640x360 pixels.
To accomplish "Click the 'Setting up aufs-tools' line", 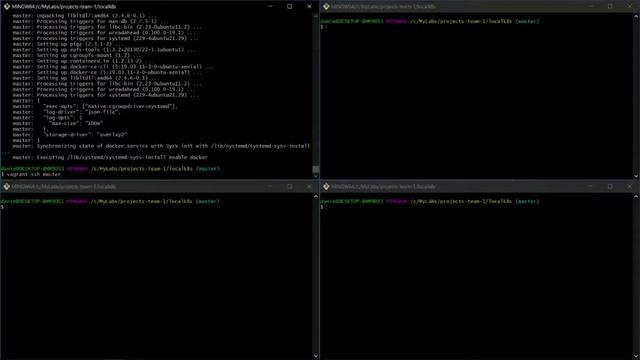I will coord(104,49).
